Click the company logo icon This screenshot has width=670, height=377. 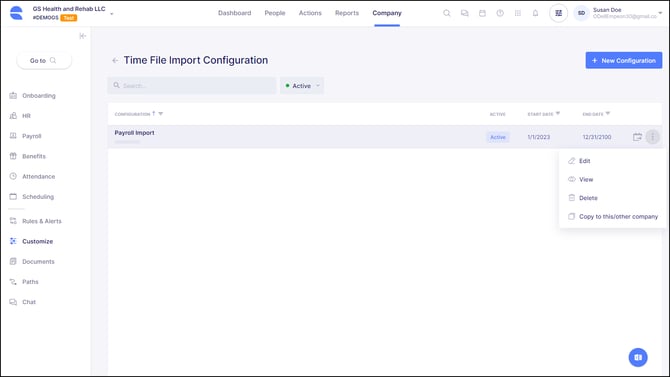(x=16, y=13)
